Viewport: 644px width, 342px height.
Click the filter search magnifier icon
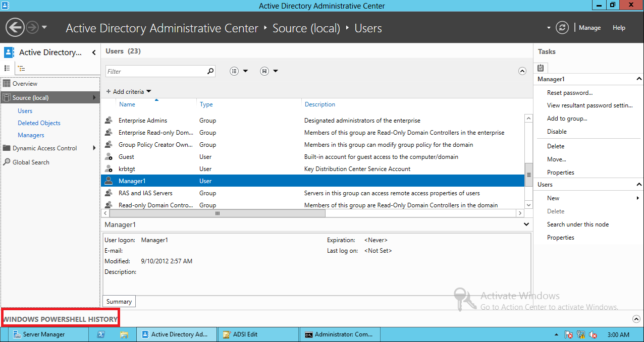coord(210,71)
